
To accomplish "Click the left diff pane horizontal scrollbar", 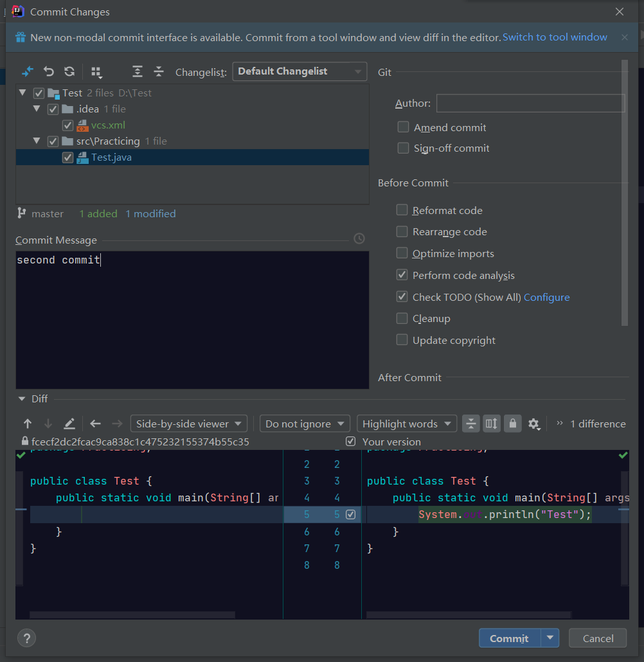I will tap(132, 614).
